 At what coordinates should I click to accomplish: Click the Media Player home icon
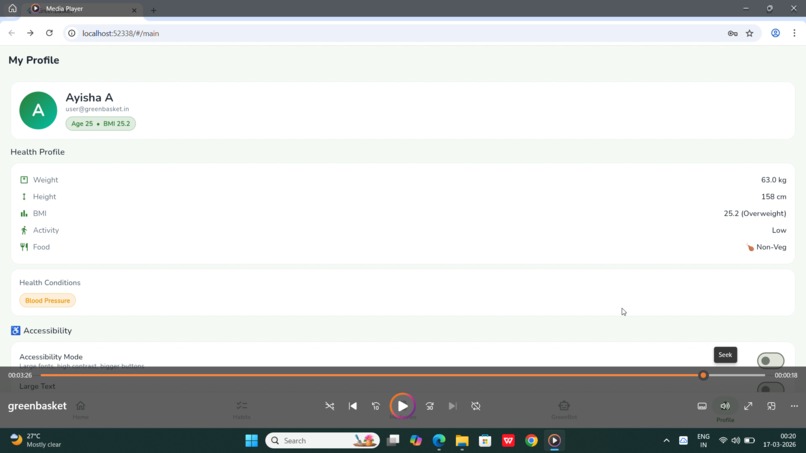(x=12, y=8)
